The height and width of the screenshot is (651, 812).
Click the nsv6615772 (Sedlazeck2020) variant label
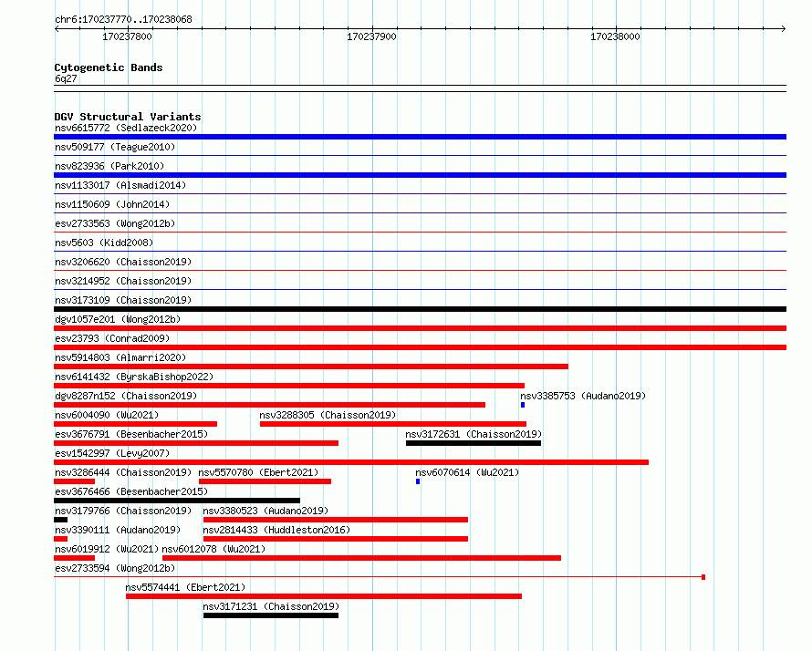tap(126, 128)
